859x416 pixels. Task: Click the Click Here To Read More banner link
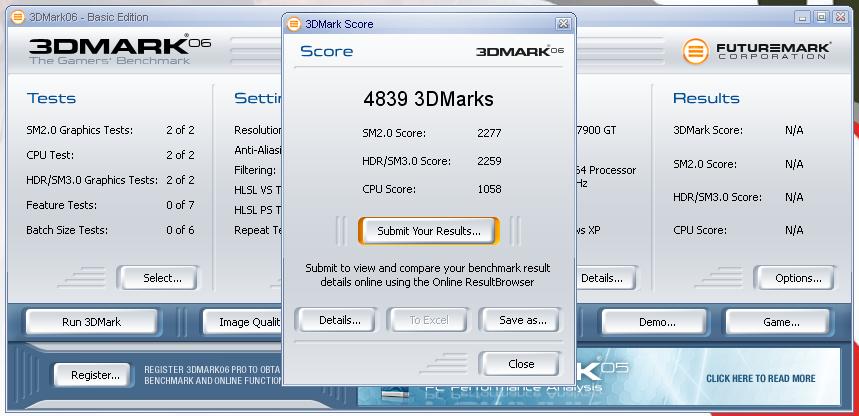click(760, 378)
